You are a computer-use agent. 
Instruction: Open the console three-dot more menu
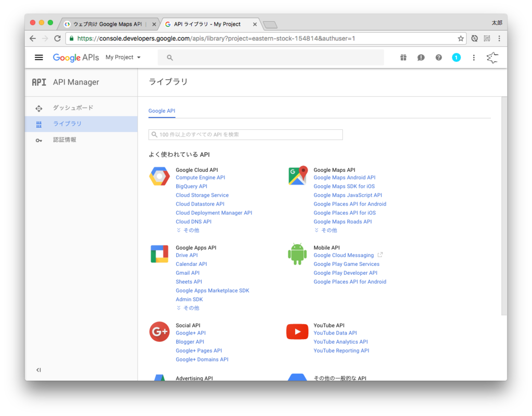click(x=474, y=58)
